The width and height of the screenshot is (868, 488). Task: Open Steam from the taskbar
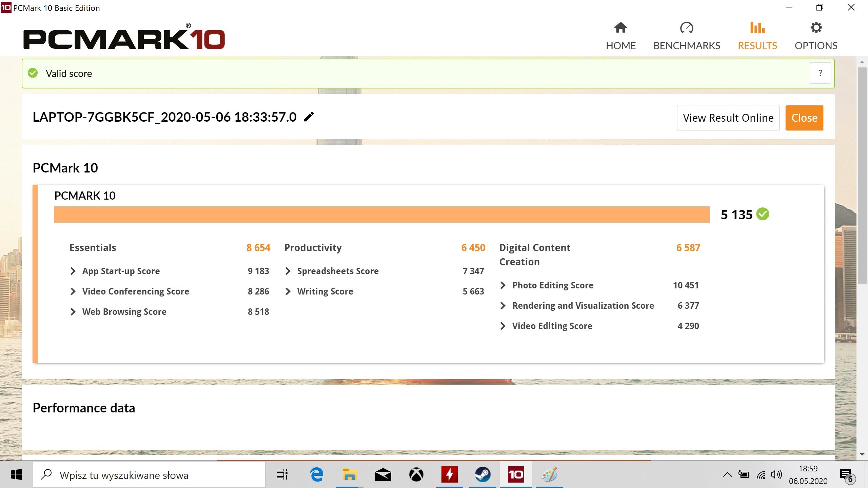pyautogui.click(x=482, y=474)
